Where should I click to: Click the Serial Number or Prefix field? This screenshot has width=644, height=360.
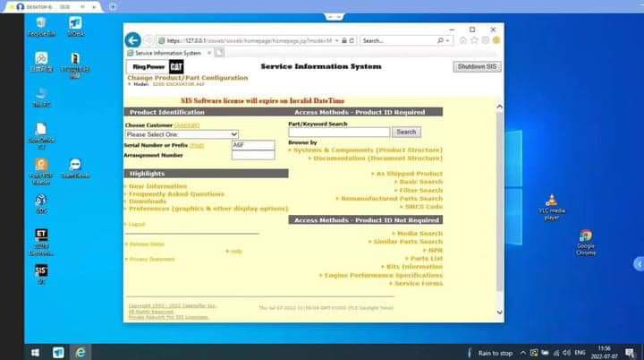click(x=252, y=144)
